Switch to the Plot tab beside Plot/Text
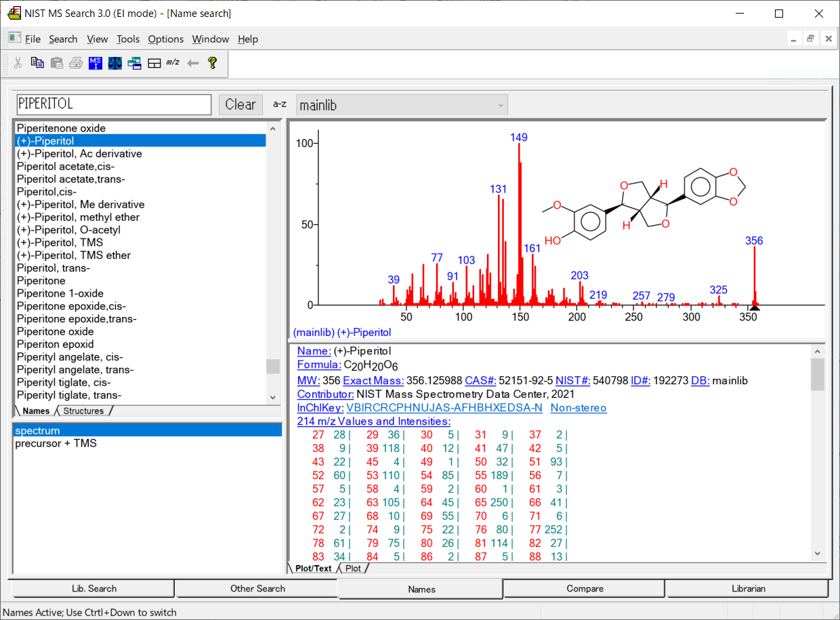 353,568
